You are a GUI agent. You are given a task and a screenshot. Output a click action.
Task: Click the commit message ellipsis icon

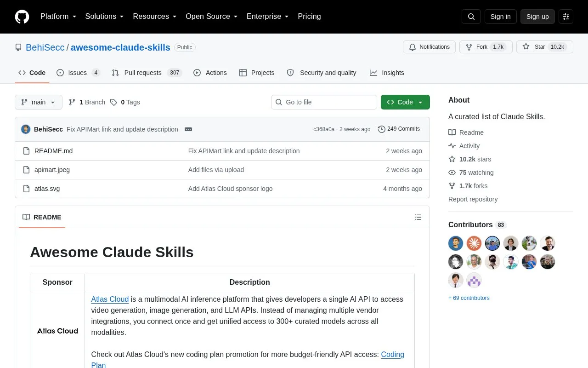188,129
